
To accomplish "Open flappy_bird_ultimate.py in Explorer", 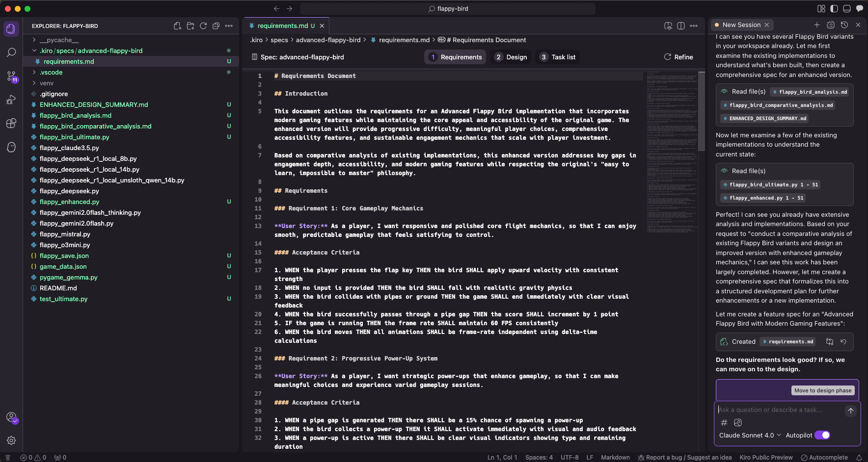I will click(x=131, y=137).
